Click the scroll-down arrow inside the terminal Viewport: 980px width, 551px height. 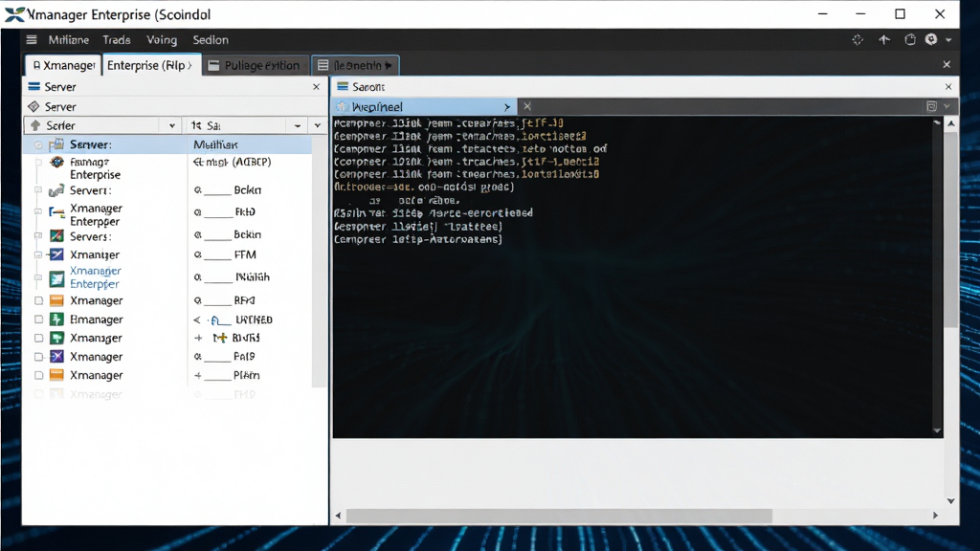coord(936,430)
